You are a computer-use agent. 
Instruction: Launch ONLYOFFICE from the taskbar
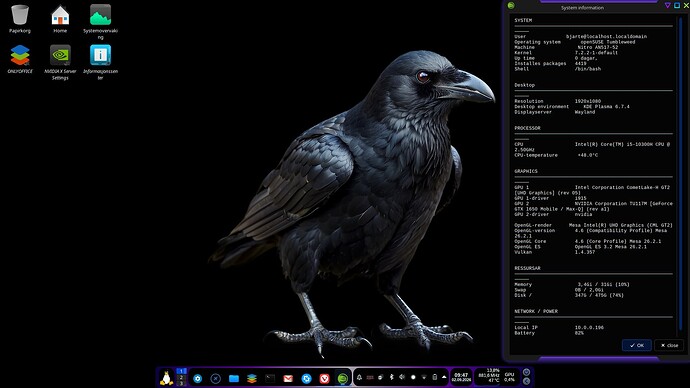click(252, 378)
